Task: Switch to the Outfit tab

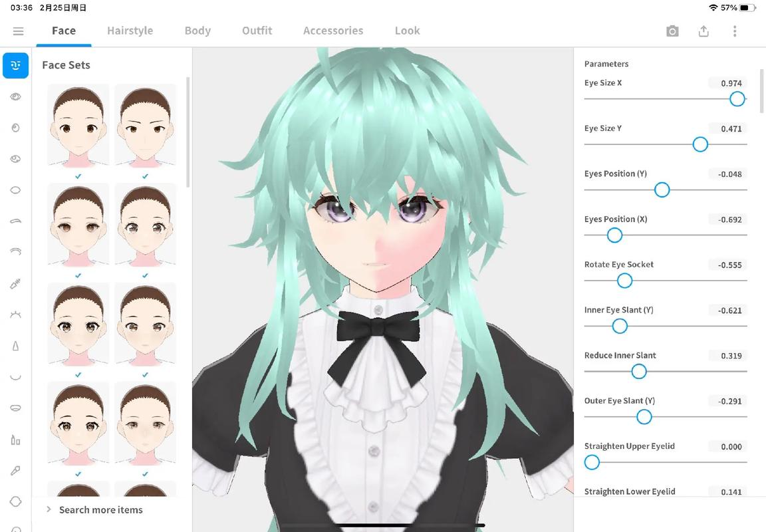Action: pos(257,31)
